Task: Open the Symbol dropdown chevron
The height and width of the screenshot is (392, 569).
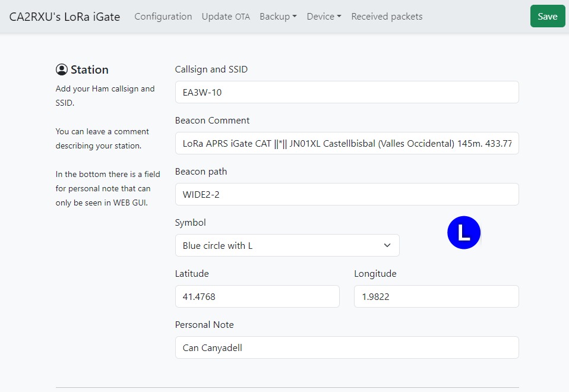Action: pos(387,245)
